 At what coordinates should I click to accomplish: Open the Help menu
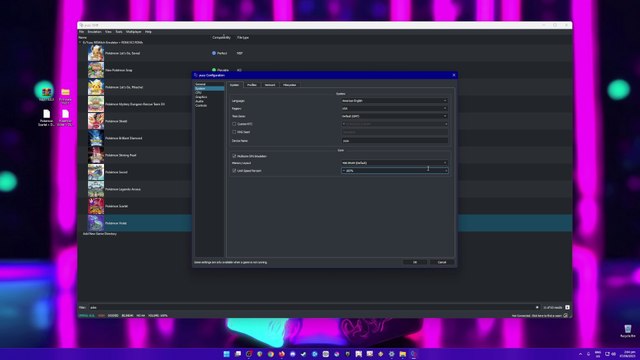(x=148, y=32)
